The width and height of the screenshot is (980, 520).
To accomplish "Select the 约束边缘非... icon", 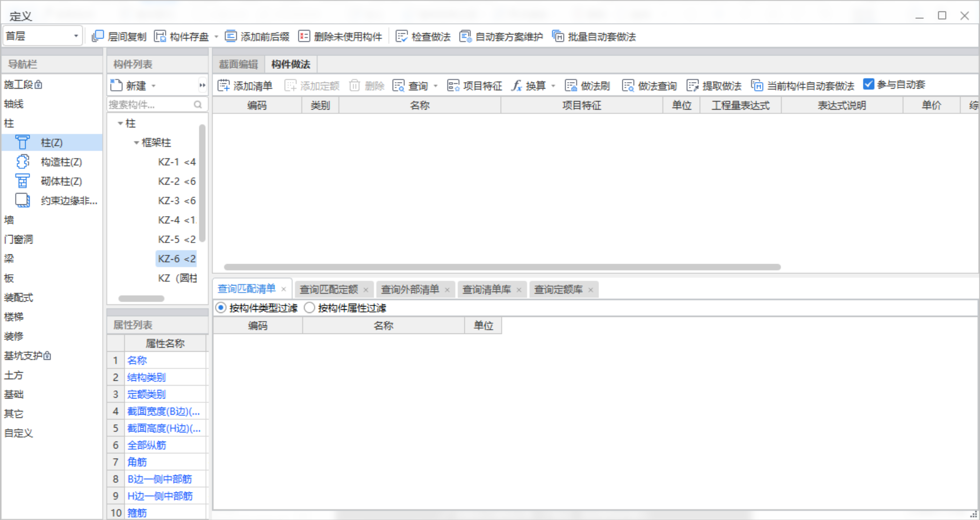I will (x=23, y=200).
